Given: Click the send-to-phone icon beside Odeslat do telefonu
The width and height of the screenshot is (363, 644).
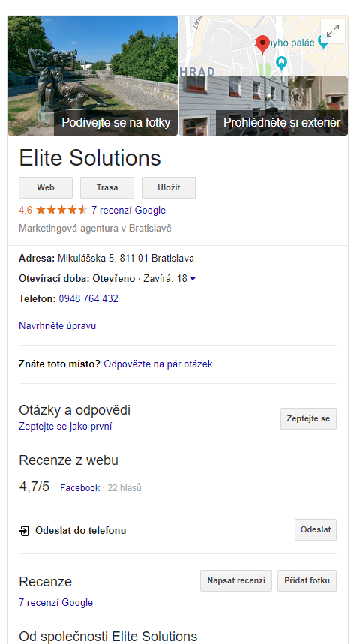Looking at the screenshot, I should (x=24, y=531).
